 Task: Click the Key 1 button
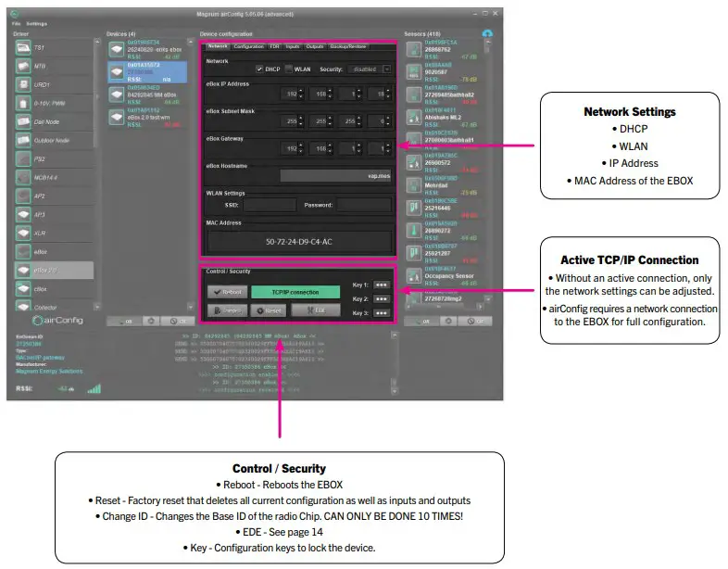tap(382, 285)
